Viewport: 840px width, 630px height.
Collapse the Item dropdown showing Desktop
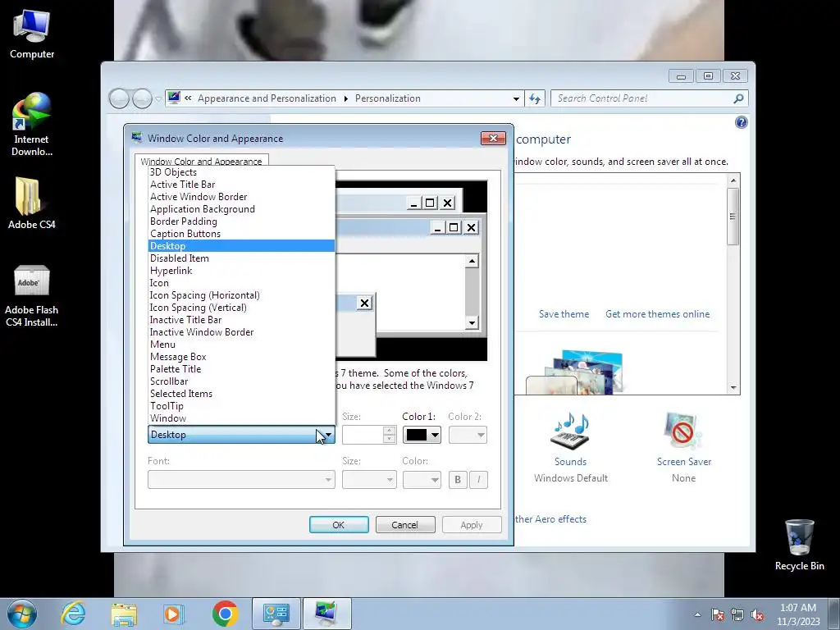pyautogui.click(x=241, y=435)
